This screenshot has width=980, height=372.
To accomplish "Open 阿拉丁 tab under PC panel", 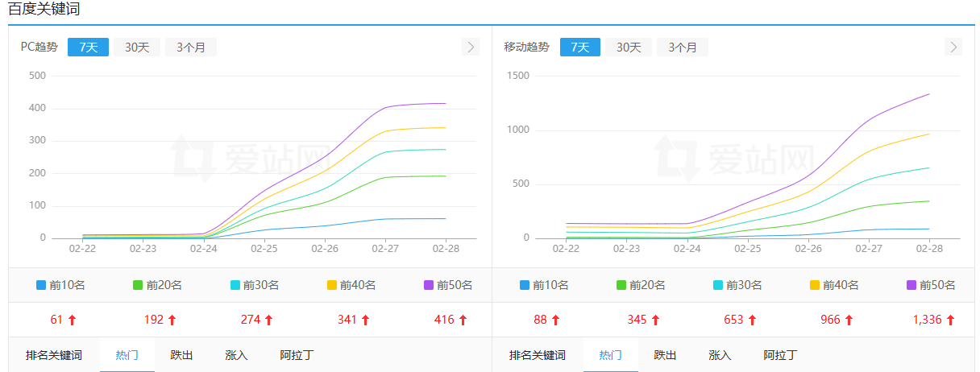I will tap(297, 355).
